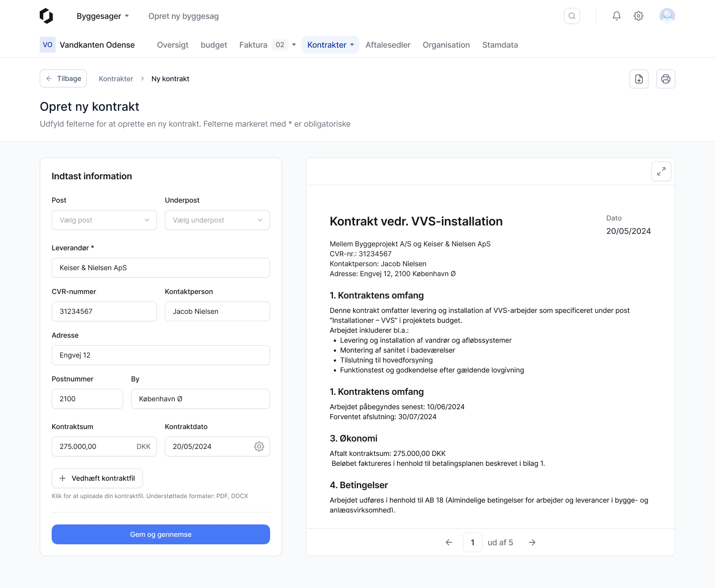Open the notifications bell
Viewport: 715px width, 588px height.
pos(616,16)
